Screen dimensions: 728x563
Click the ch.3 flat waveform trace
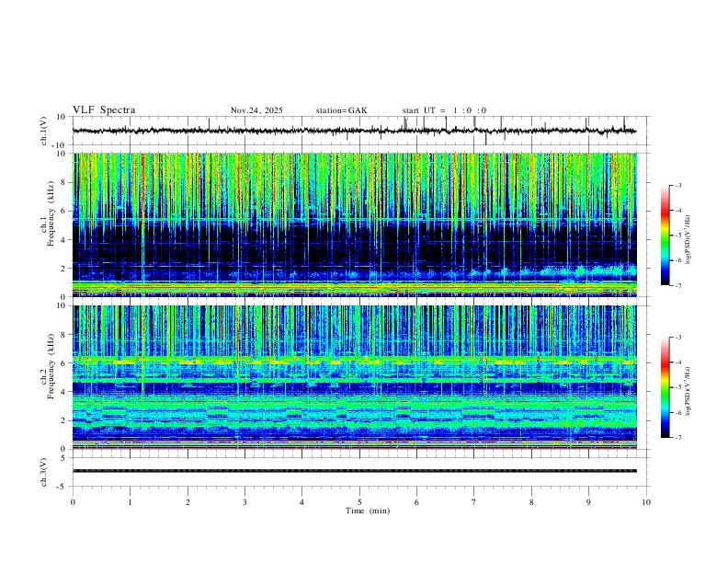pos(354,471)
